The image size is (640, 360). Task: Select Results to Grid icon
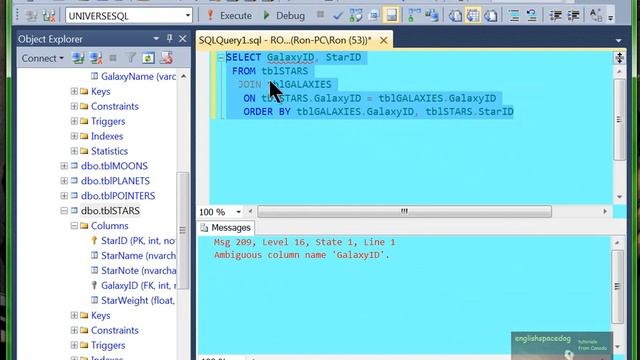tap(473, 16)
